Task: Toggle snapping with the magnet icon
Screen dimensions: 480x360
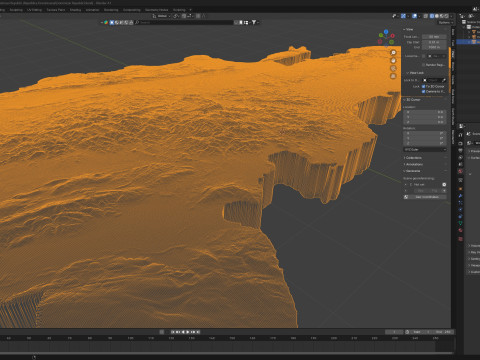Action: 184,16
